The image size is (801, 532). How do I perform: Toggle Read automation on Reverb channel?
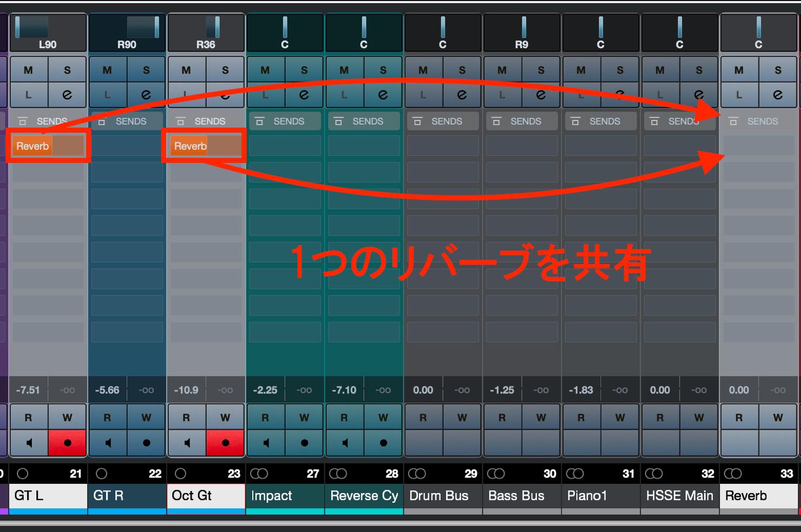(739, 417)
